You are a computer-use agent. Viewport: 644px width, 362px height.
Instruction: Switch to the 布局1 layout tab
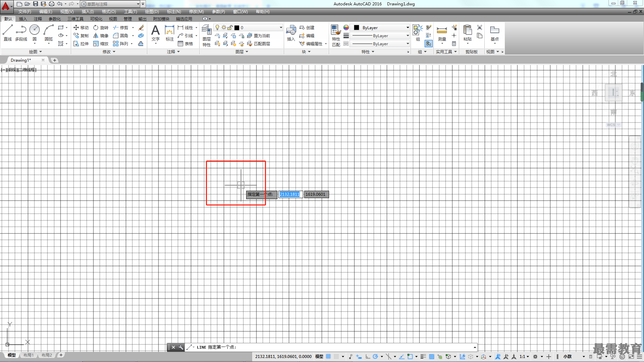[29, 355]
